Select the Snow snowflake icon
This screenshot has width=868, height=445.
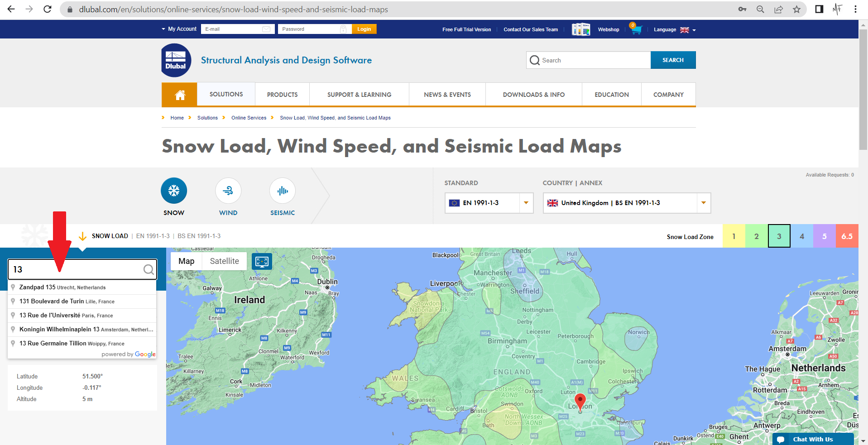pos(174,191)
